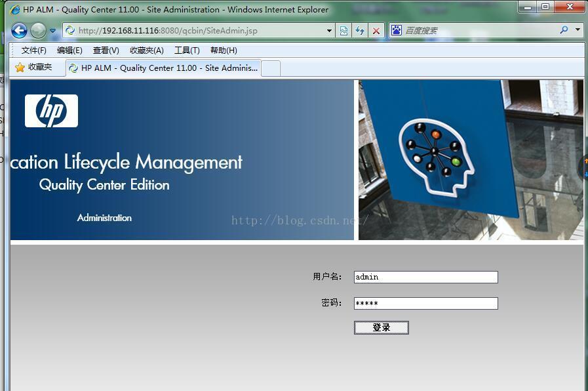The image size is (588, 391).
Task: Go back with the browser Back arrow
Action: [x=19, y=30]
